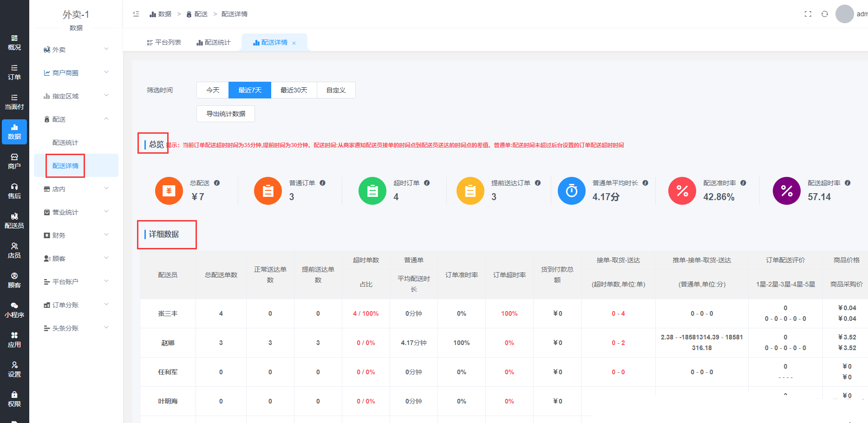
Task: Open 配送详情 in the side menu
Action: (x=76, y=166)
